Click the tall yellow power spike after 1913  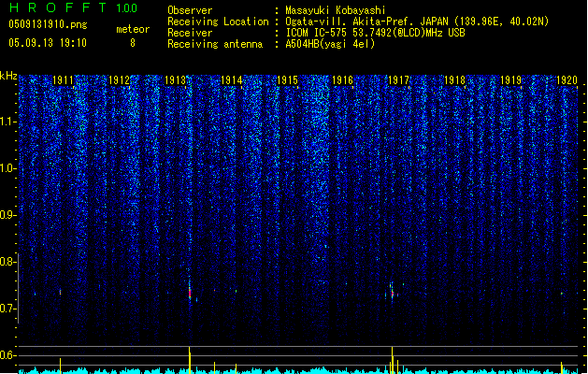(190, 360)
